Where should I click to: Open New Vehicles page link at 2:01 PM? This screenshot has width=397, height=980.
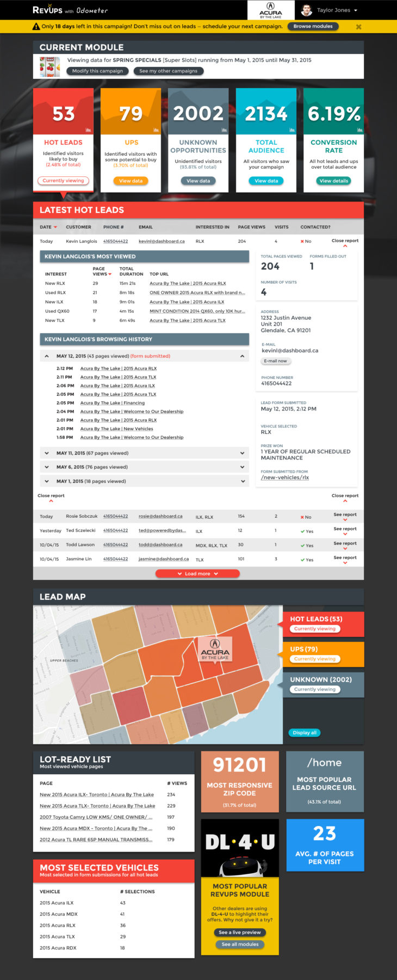[116, 428]
